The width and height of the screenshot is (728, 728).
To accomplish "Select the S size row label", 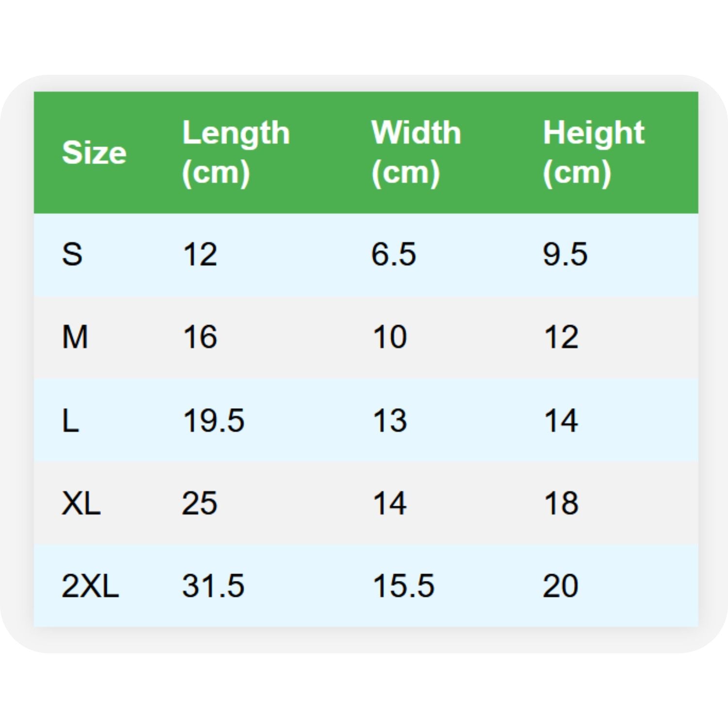I will click(x=72, y=254).
